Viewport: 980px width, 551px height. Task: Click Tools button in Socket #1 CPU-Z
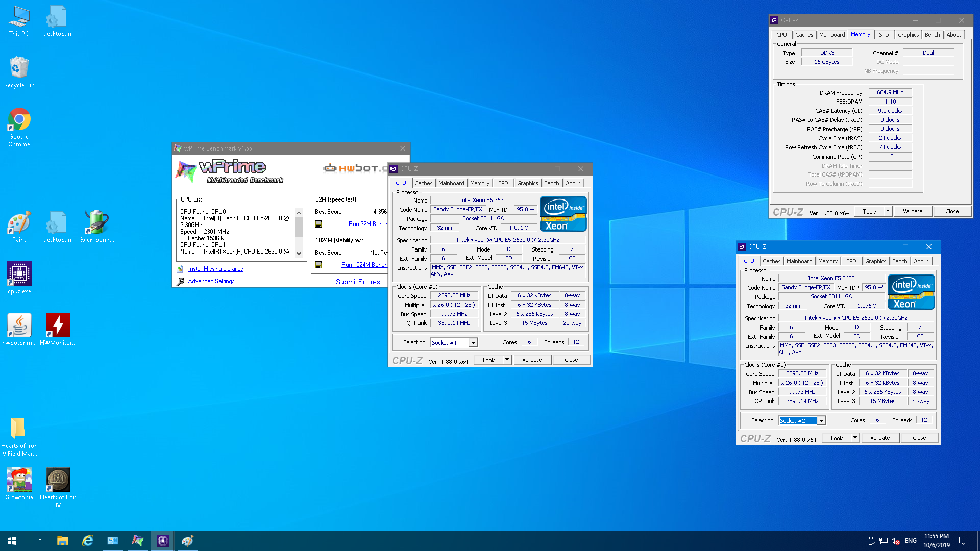click(488, 360)
